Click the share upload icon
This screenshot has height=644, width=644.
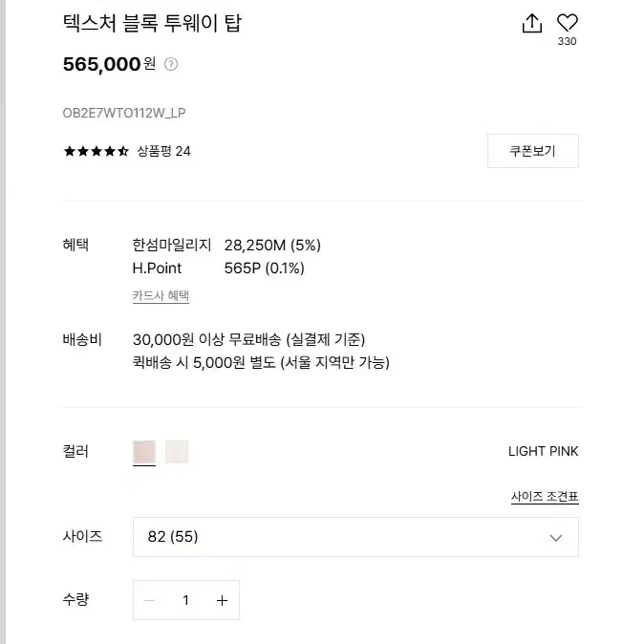click(x=532, y=23)
